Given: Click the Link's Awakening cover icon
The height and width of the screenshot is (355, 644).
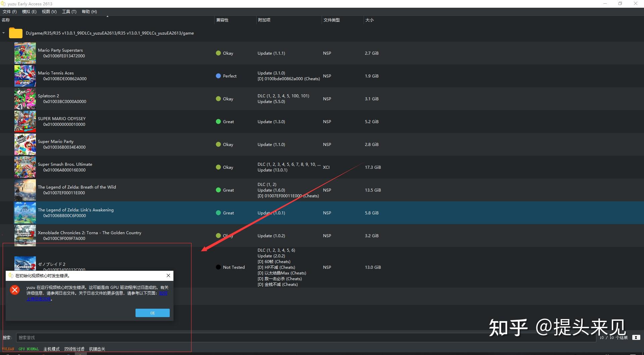Looking at the screenshot, I should (25, 213).
